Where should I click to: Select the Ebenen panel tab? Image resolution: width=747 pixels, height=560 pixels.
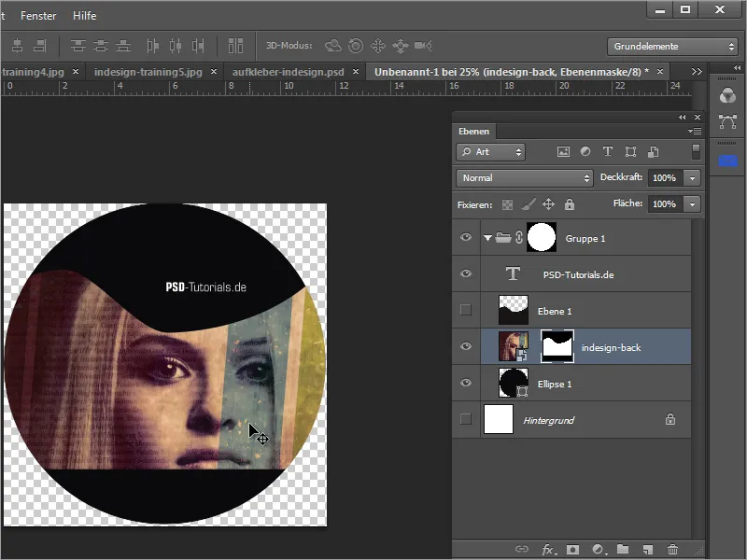[x=473, y=132]
